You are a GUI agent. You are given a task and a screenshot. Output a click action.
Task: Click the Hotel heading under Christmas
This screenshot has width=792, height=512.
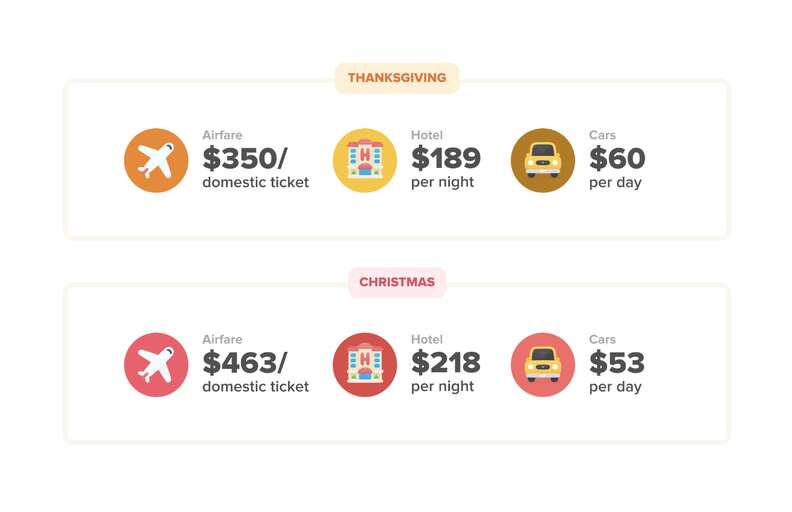[427, 340]
